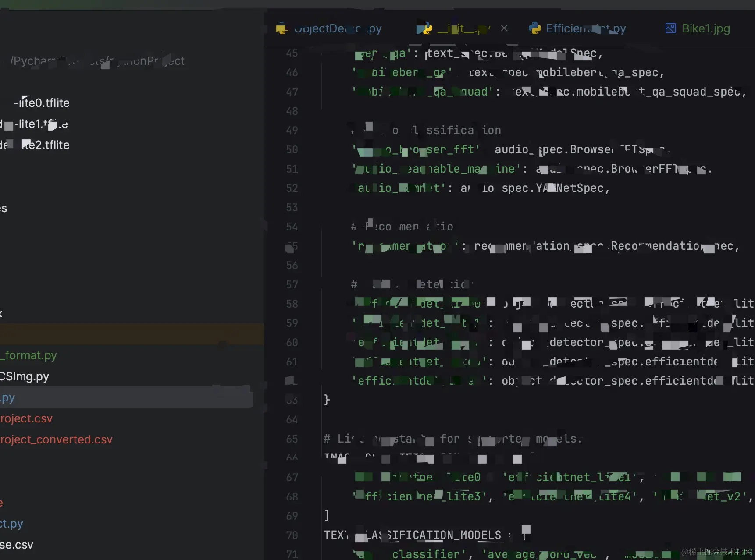Viewport: 755px width, 560px height.
Task: Select roject.csv in the project tree
Action: pyautogui.click(x=26, y=418)
